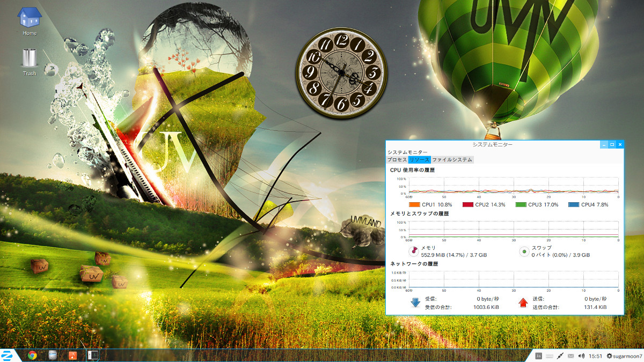Click the スワップ pie color picker
The image size is (644, 362).
(524, 252)
